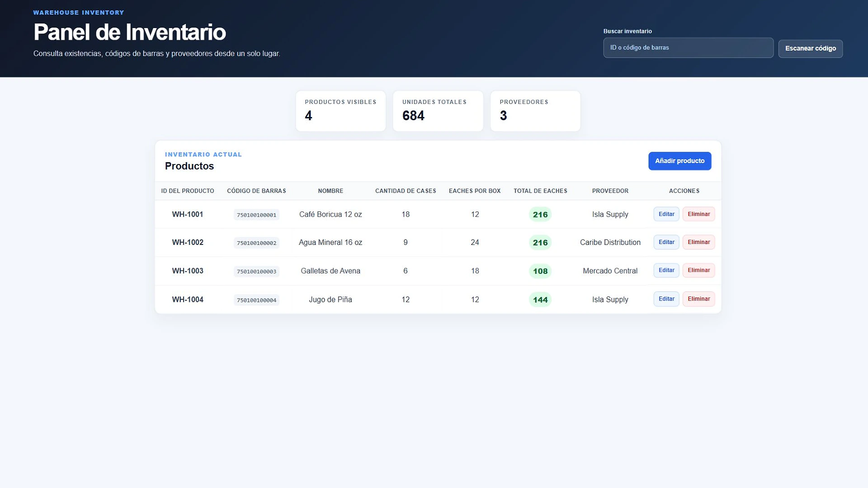Select barcode chip 750100100001

click(x=256, y=215)
